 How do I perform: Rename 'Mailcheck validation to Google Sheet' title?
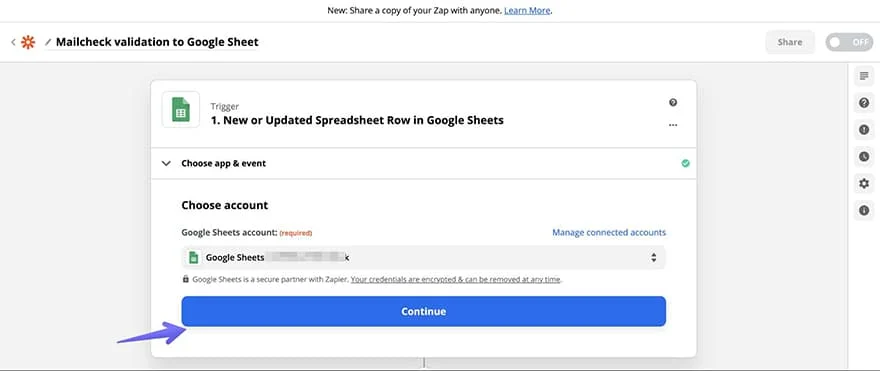[157, 42]
